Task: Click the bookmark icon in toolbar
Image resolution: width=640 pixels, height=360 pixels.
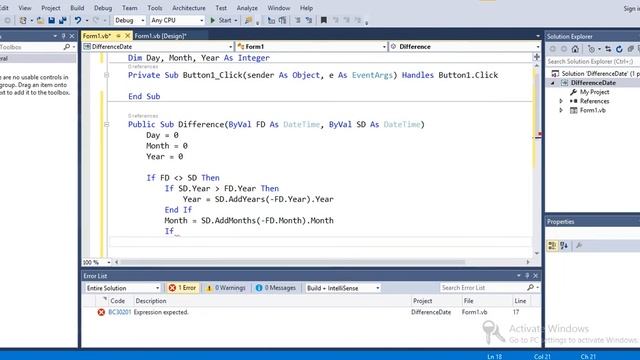Action: click(324, 20)
